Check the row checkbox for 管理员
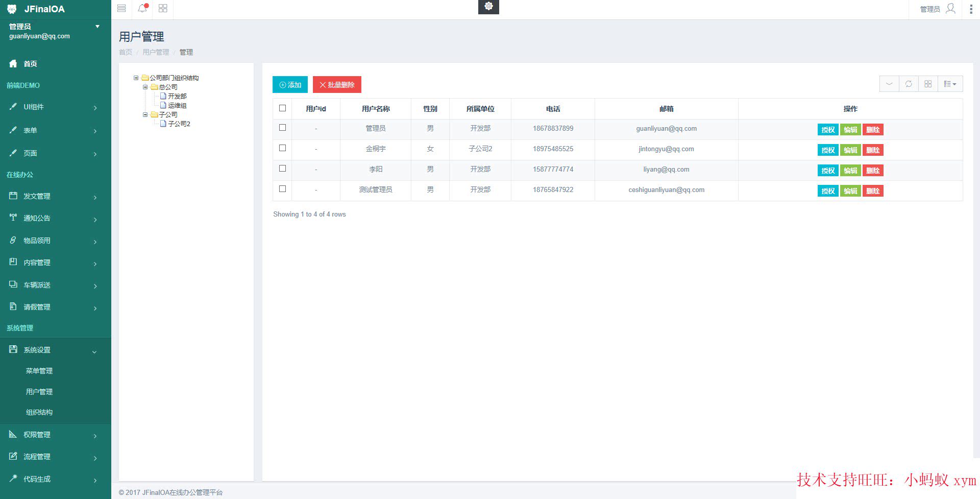980x499 pixels. tap(282, 128)
